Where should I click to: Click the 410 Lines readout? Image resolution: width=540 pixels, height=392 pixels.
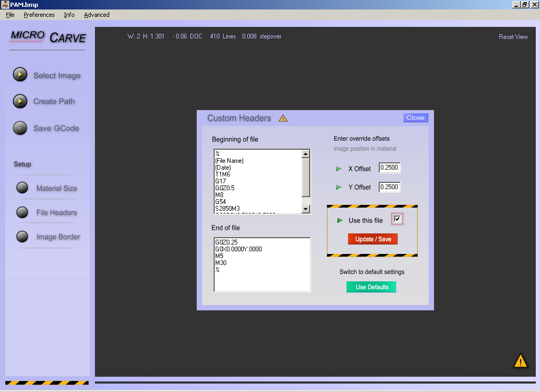(x=223, y=36)
